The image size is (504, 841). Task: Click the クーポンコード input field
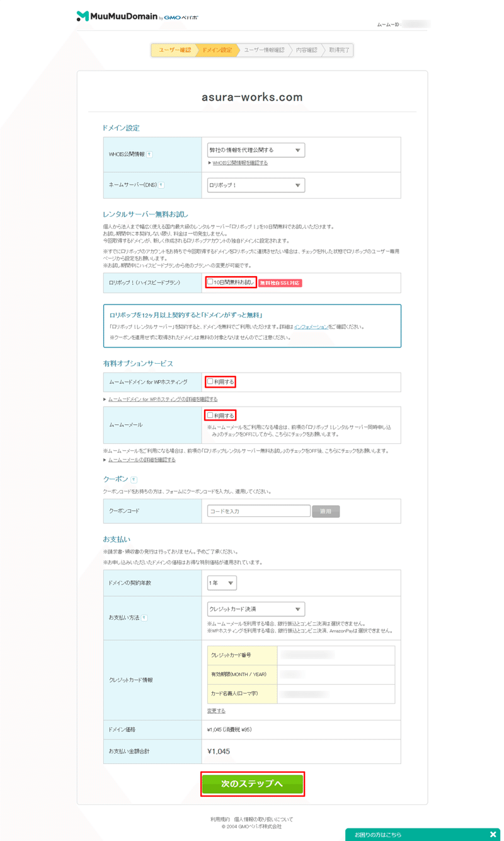click(259, 511)
